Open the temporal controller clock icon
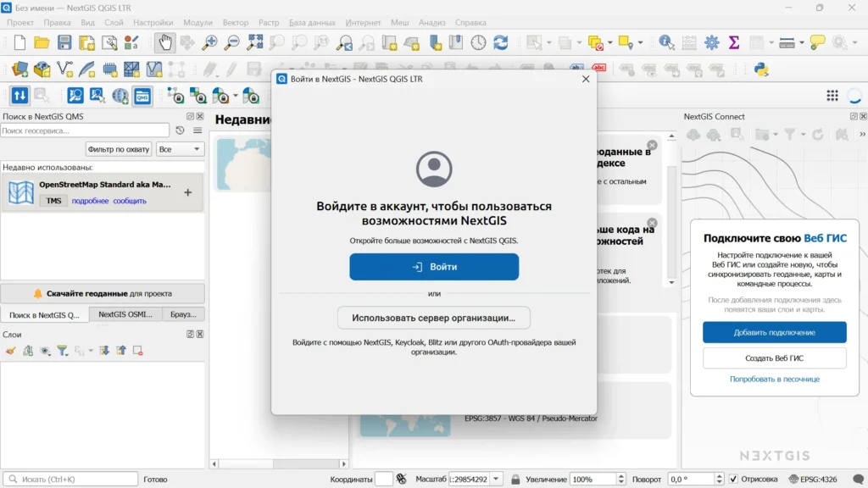The height and width of the screenshot is (488, 868). [478, 42]
